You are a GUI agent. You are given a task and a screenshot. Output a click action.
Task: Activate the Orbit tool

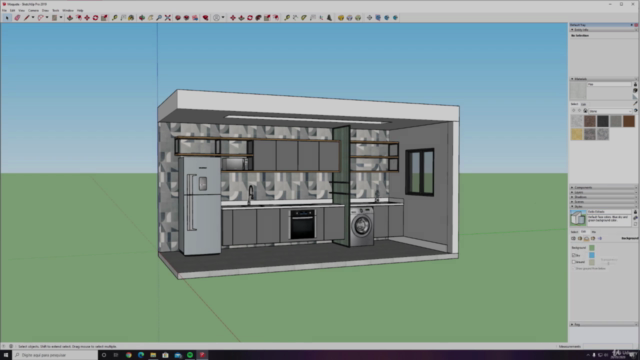[x=142, y=18]
